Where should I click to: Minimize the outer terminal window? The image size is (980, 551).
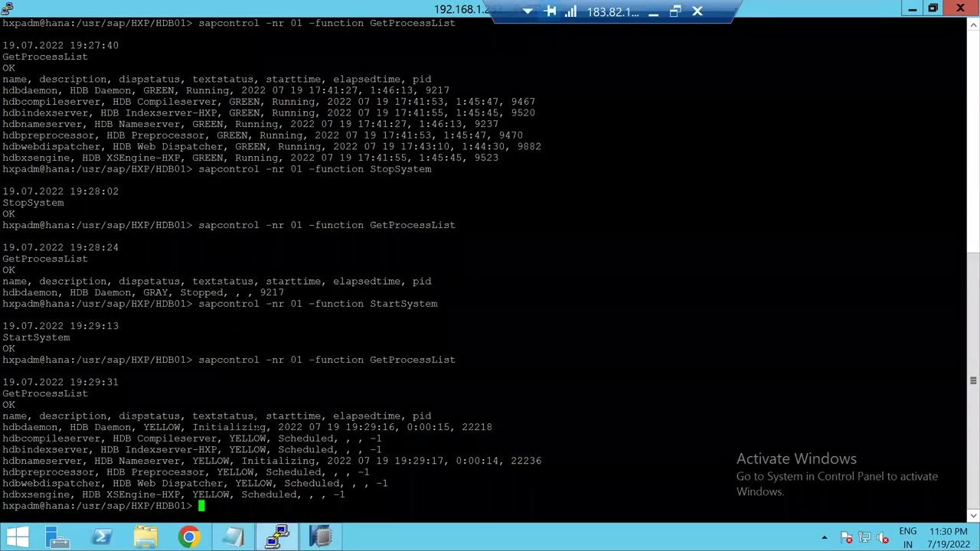(x=912, y=8)
